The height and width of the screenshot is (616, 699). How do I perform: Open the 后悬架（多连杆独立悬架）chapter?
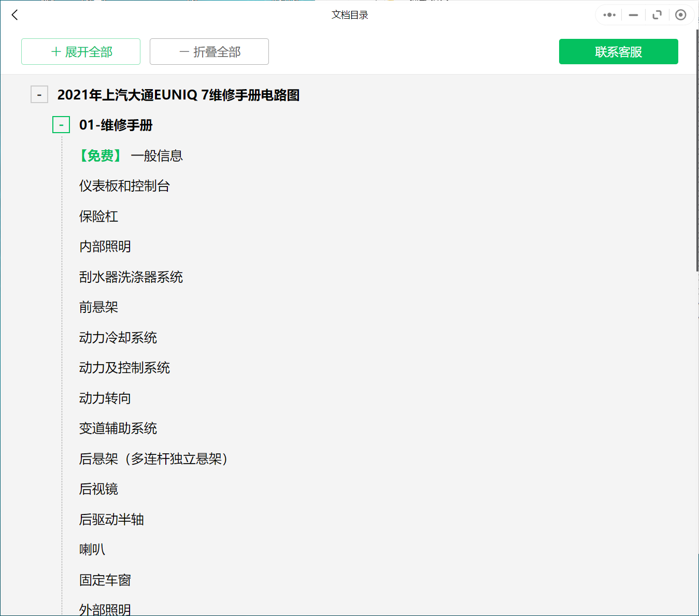(x=154, y=459)
